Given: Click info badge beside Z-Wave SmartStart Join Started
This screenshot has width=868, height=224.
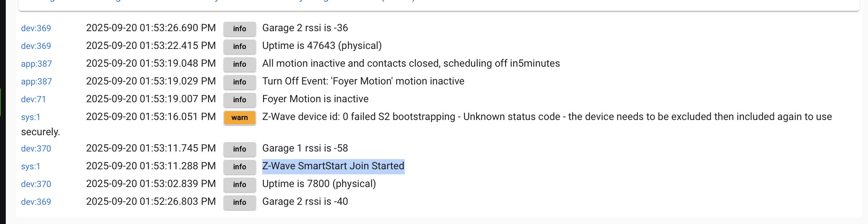Looking at the screenshot, I should point(239,167).
